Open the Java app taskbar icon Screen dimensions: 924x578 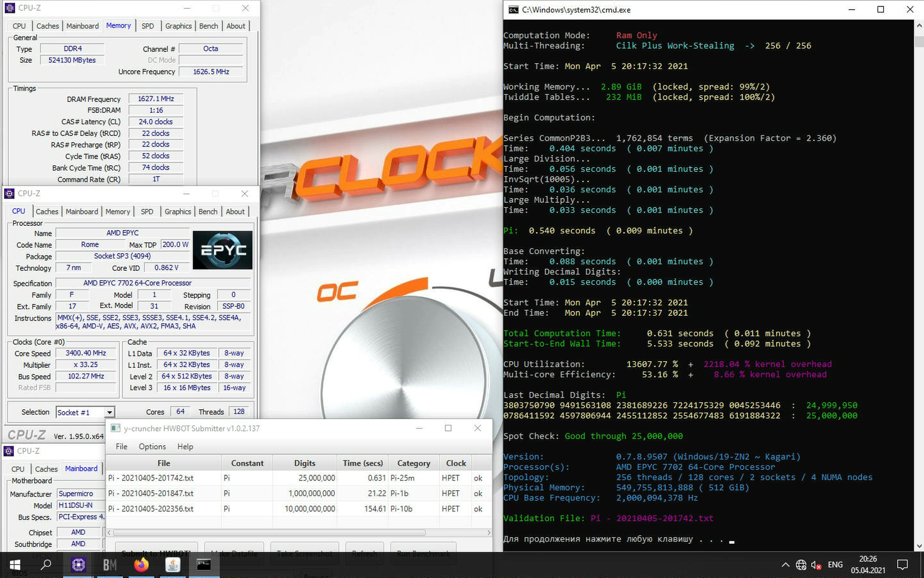[172, 565]
